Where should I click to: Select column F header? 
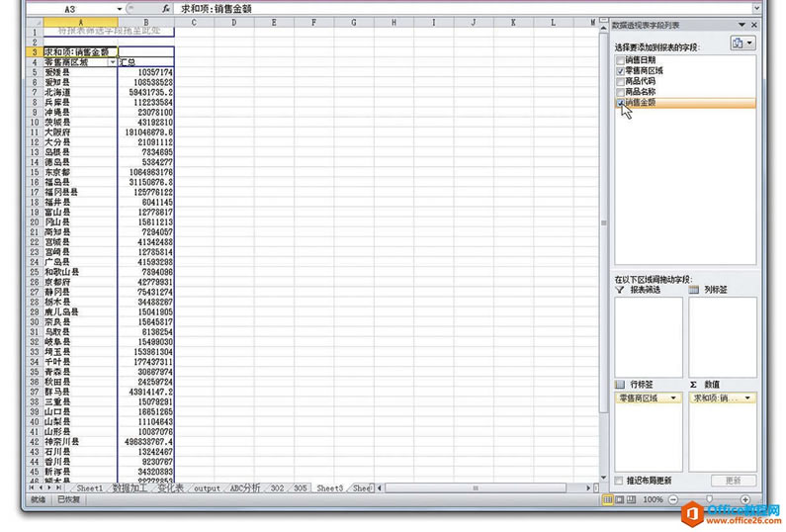coord(313,22)
